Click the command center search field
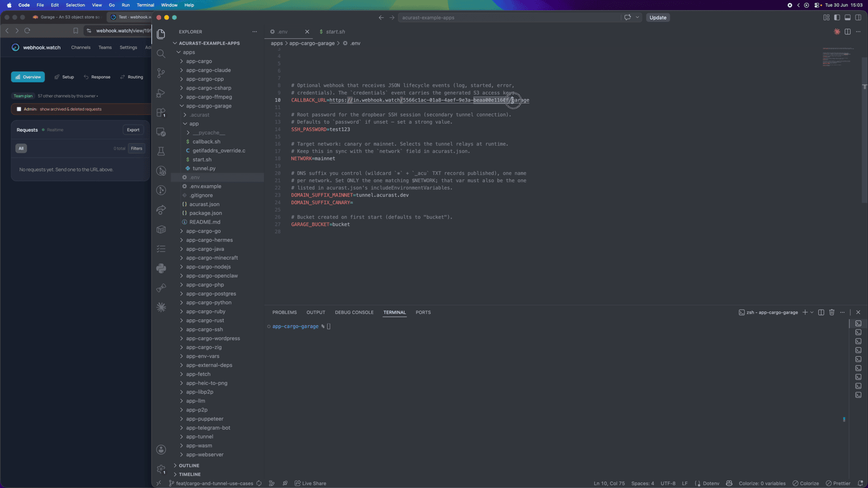 (x=509, y=17)
